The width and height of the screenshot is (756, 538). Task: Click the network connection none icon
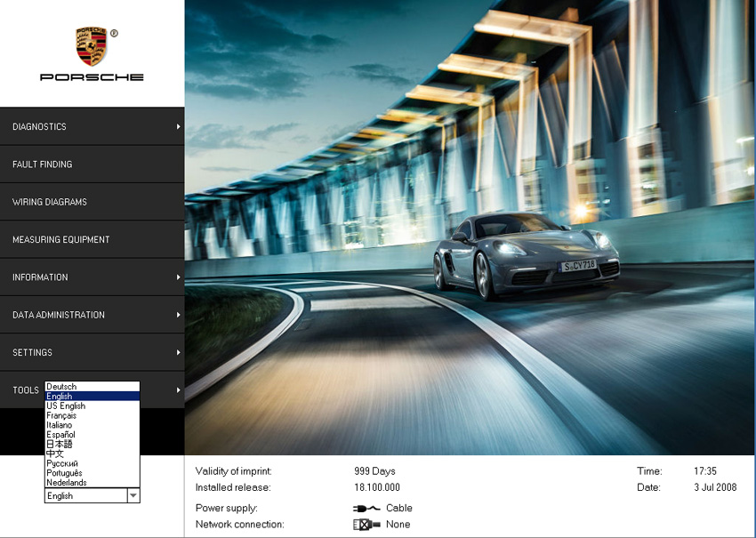tap(366, 525)
